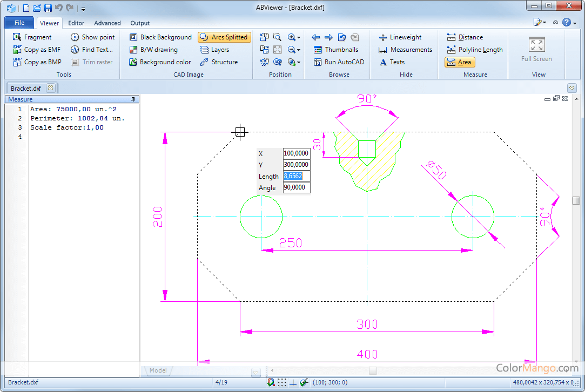Click Run AutoCAD button

tap(339, 62)
